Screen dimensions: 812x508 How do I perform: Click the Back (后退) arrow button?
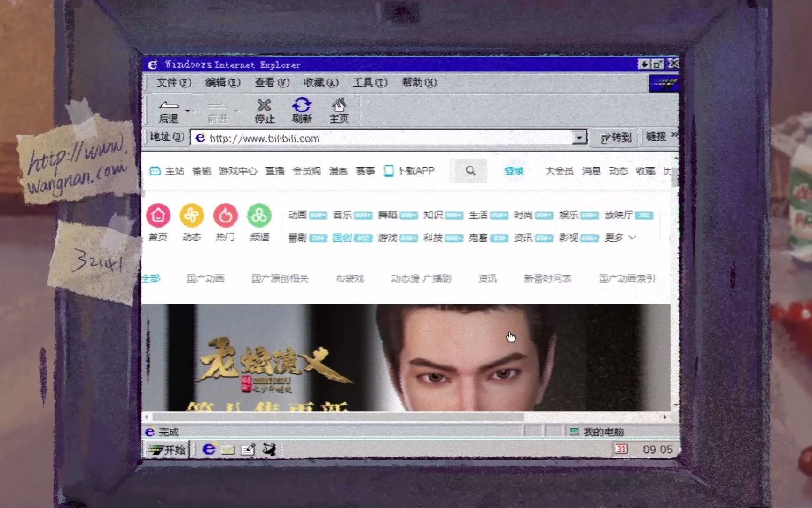pos(169,111)
